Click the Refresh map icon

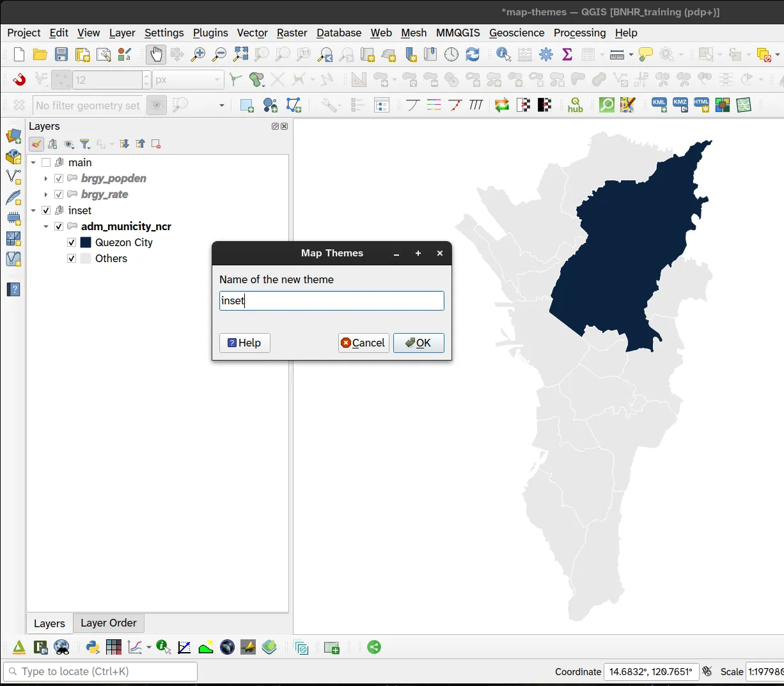473,55
